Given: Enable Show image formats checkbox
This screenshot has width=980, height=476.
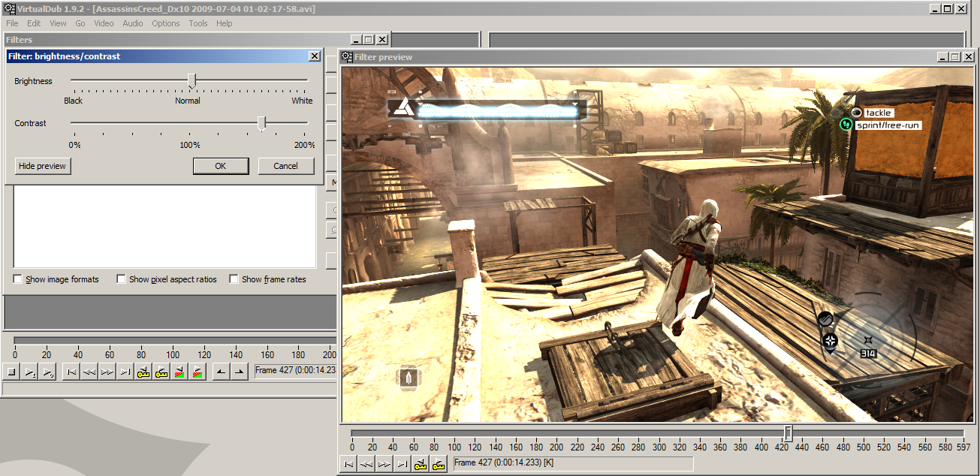Looking at the screenshot, I should click(18, 279).
